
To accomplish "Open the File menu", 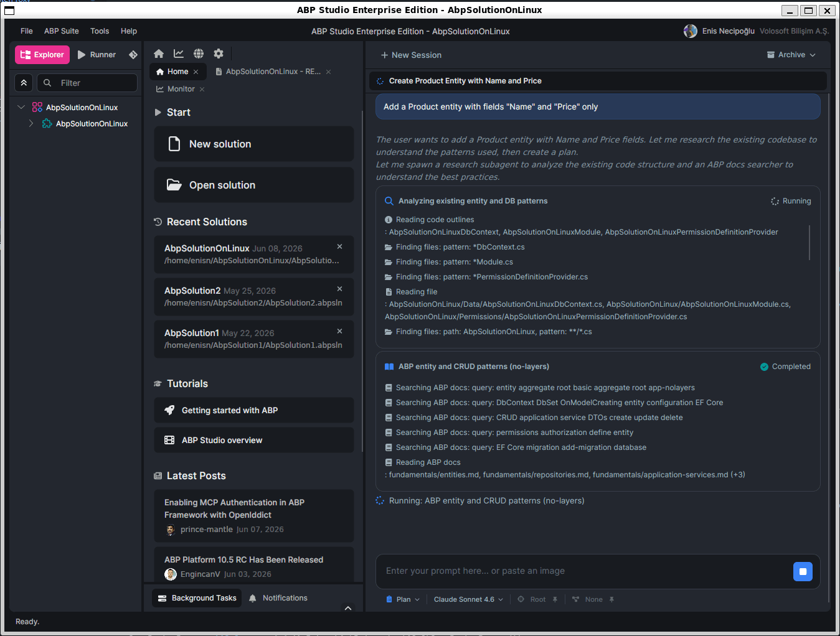I will click(27, 31).
